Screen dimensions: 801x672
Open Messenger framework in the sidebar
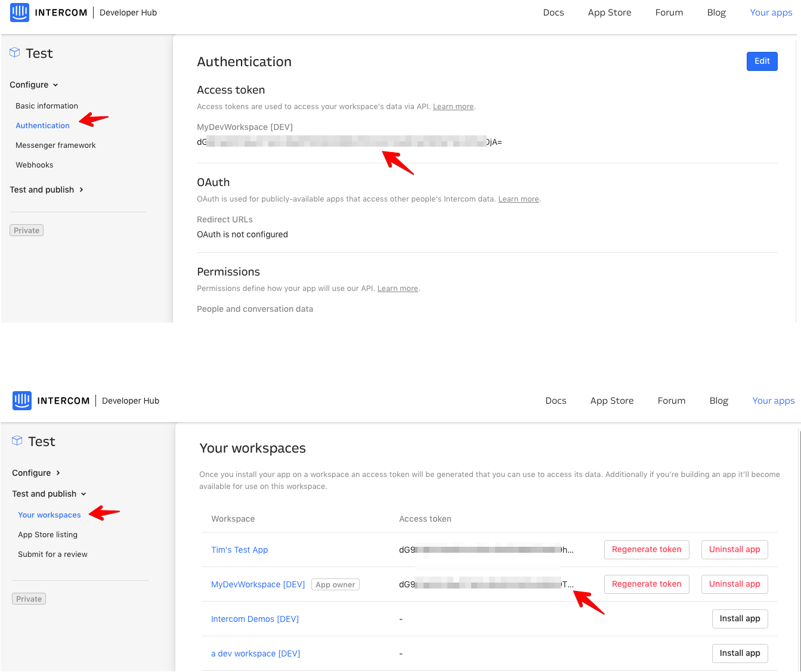point(55,145)
